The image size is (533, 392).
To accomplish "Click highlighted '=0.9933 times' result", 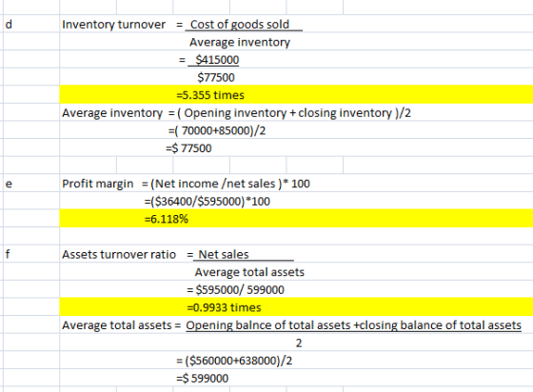I will pos(224,307).
